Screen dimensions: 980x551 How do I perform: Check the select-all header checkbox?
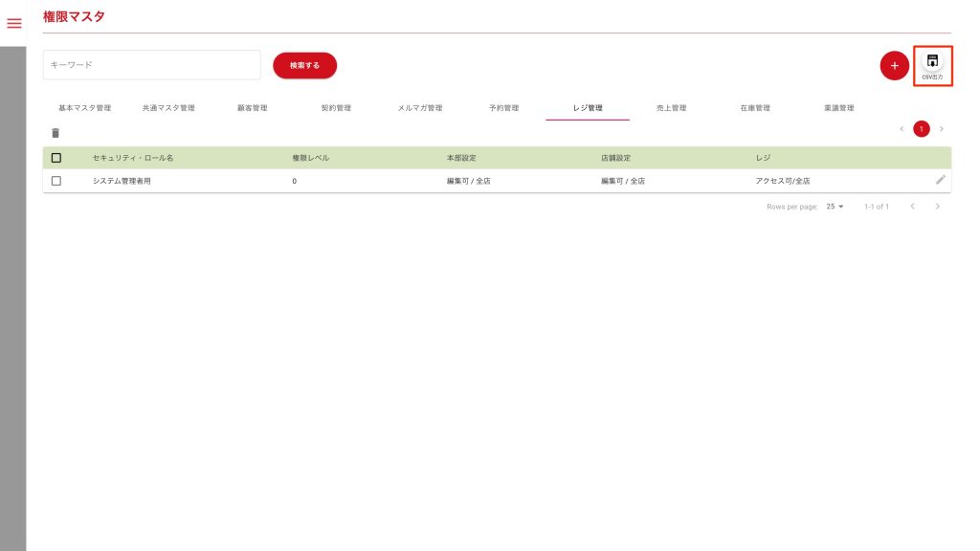pyautogui.click(x=56, y=158)
